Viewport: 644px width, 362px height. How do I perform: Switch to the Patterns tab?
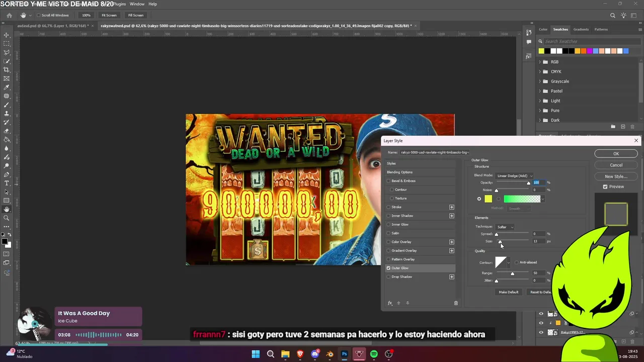(601, 29)
